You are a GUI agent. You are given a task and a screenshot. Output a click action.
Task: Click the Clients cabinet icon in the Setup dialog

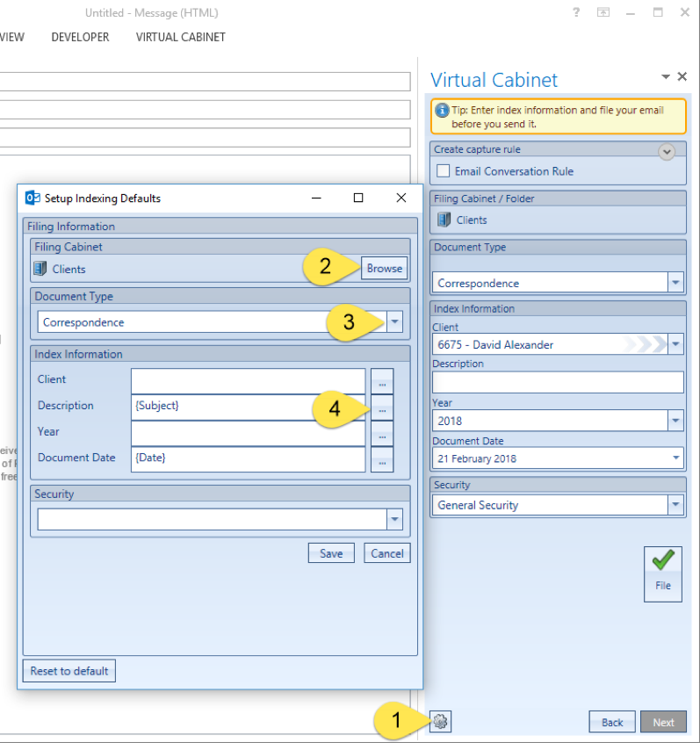(x=40, y=269)
